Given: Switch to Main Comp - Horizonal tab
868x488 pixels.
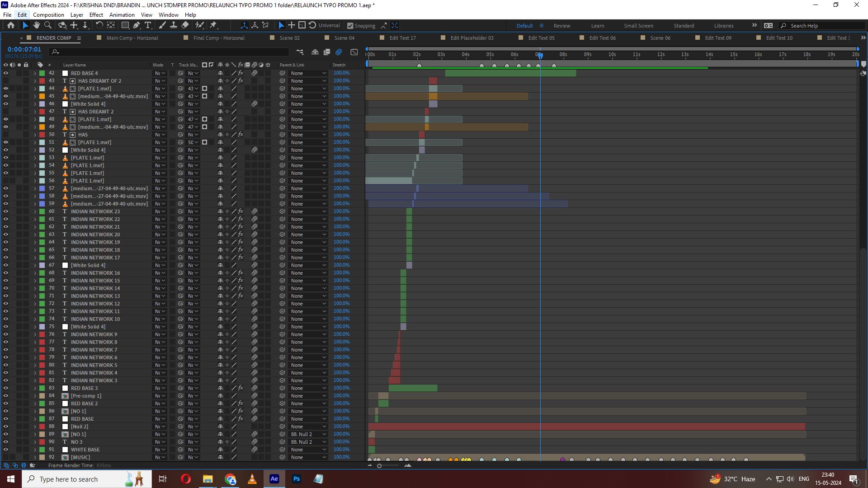Looking at the screenshot, I should pyautogui.click(x=132, y=38).
